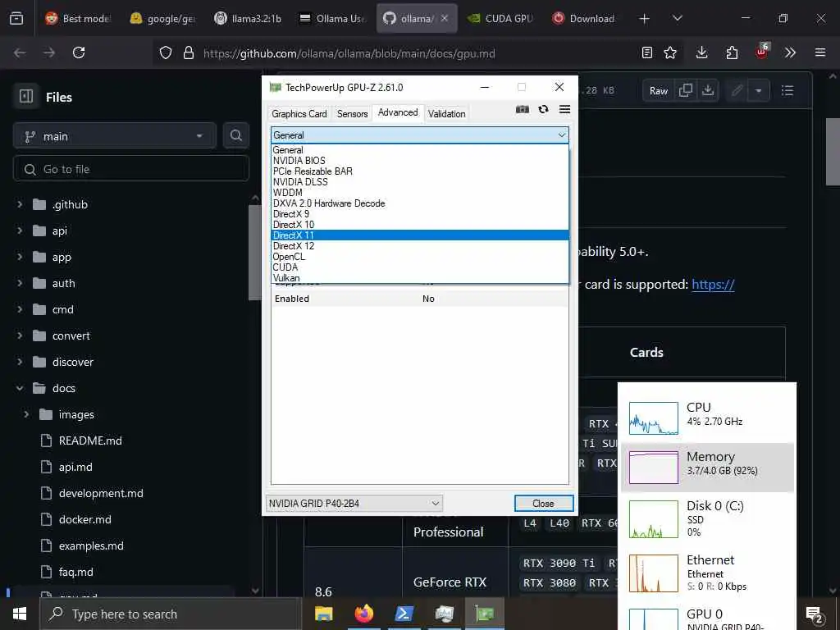
Task: Open the NVIDIA GRID P40-2B4 GPU selector
Action: click(x=354, y=503)
